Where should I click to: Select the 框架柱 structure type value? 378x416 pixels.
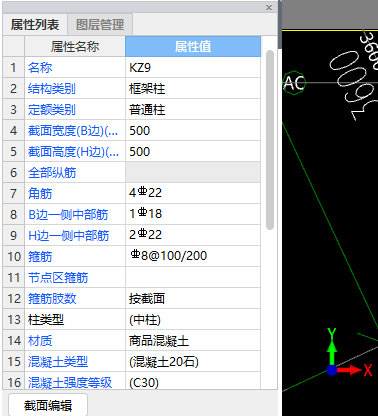pos(193,89)
